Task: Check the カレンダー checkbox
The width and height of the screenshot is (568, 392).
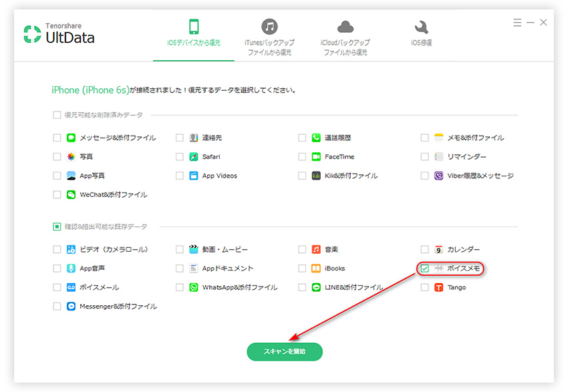Action: 424,249
